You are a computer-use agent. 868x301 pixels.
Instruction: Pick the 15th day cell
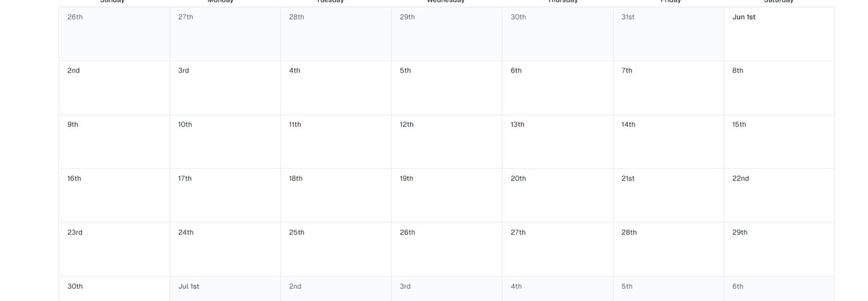[x=779, y=141]
